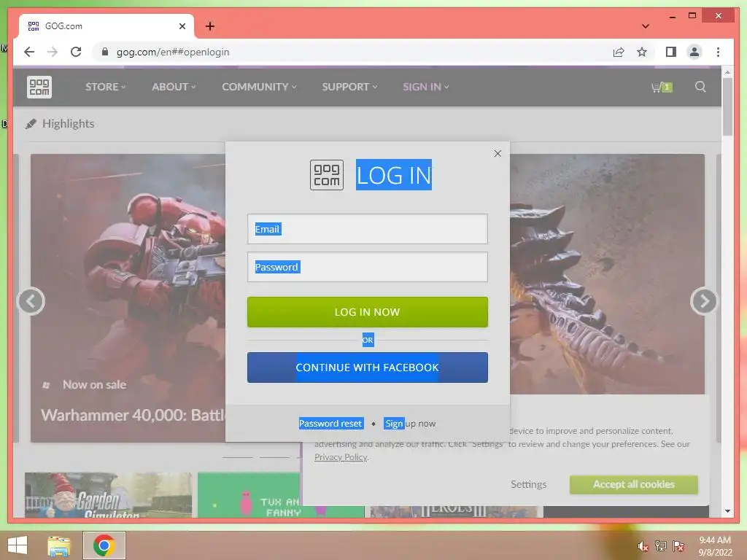
Task: Show previous highlight with the left carousel arrow
Action: 31,301
